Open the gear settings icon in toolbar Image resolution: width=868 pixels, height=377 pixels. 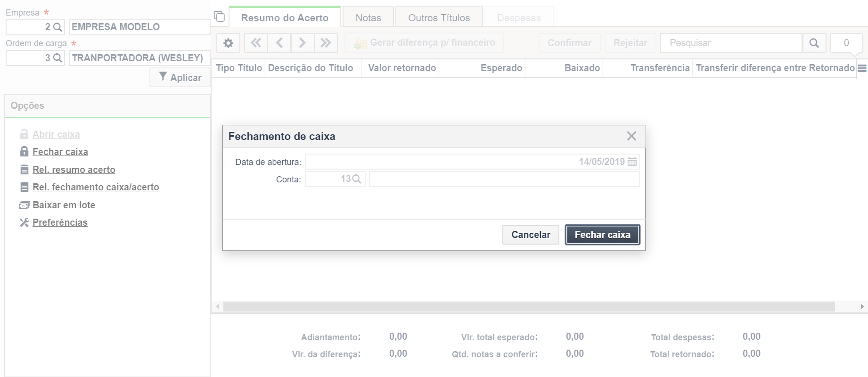pos(228,43)
